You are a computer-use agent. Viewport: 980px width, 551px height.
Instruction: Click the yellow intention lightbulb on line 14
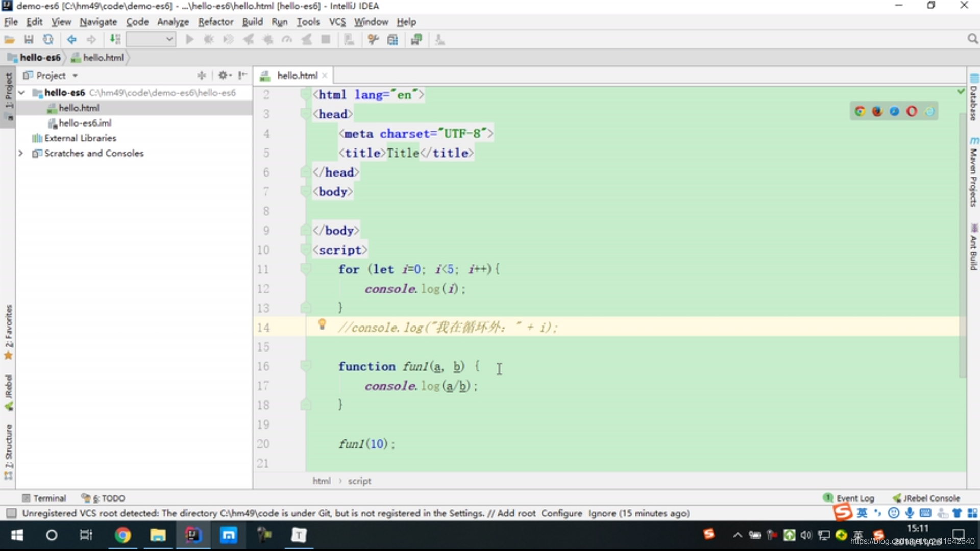click(322, 324)
